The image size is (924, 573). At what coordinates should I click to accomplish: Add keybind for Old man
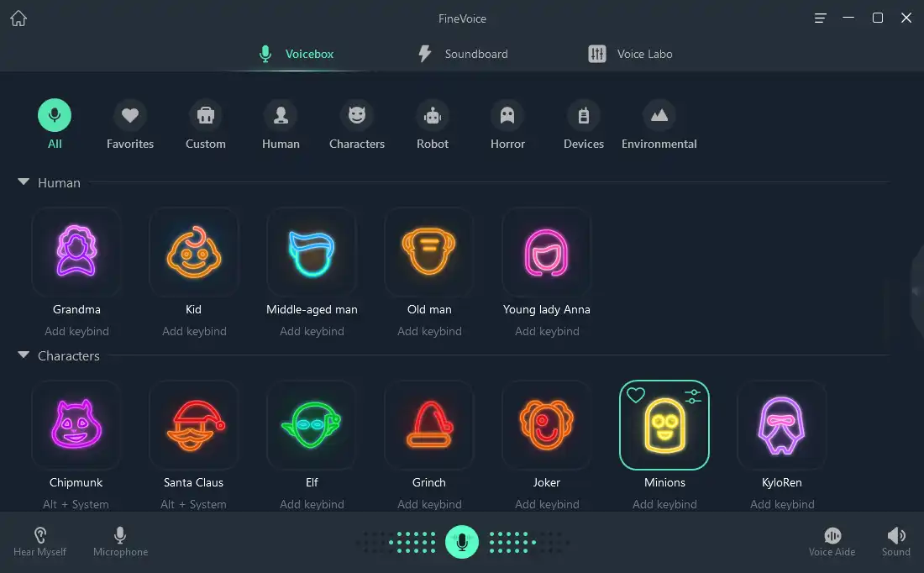429,331
